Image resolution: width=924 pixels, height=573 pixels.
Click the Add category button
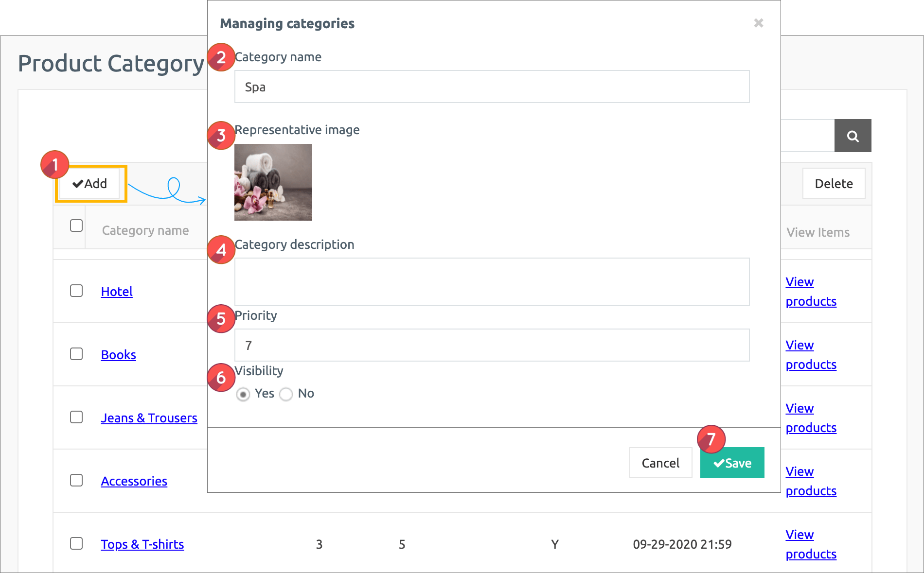(x=90, y=184)
